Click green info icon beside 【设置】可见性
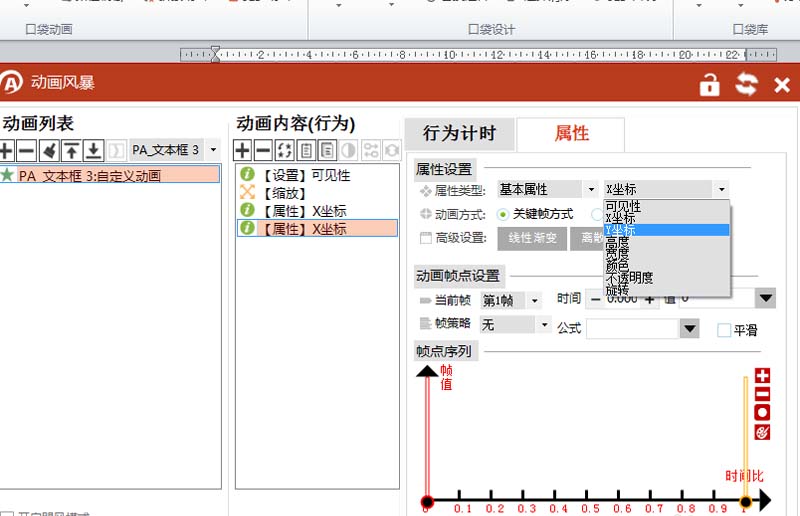 [247, 175]
